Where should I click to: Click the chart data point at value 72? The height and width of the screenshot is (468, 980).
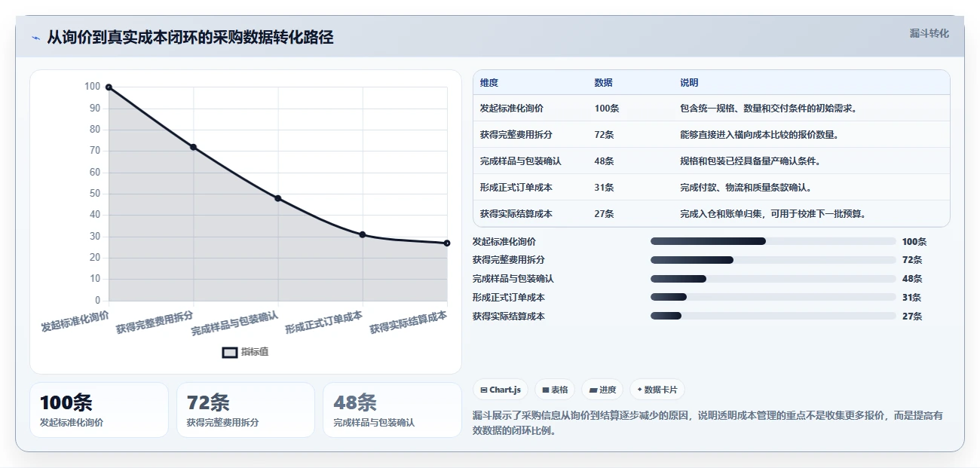[x=194, y=147]
